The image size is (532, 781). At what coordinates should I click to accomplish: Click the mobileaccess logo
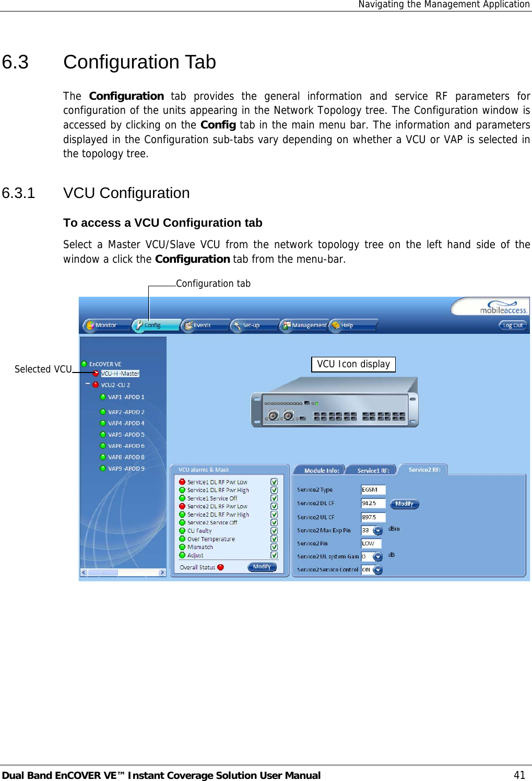click(503, 307)
